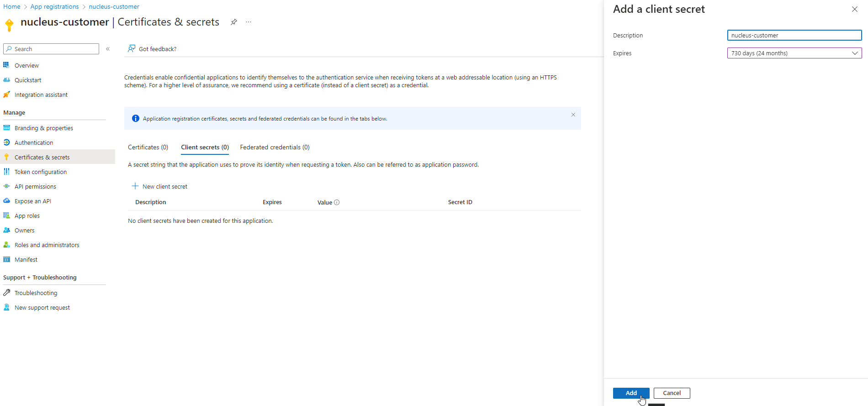Open the more options ellipsis in header

249,22
